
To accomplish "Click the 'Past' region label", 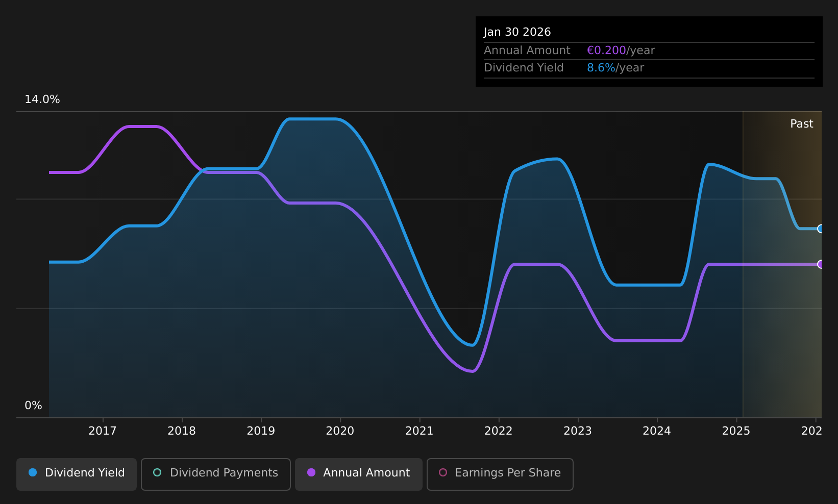I will click(x=802, y=124).
